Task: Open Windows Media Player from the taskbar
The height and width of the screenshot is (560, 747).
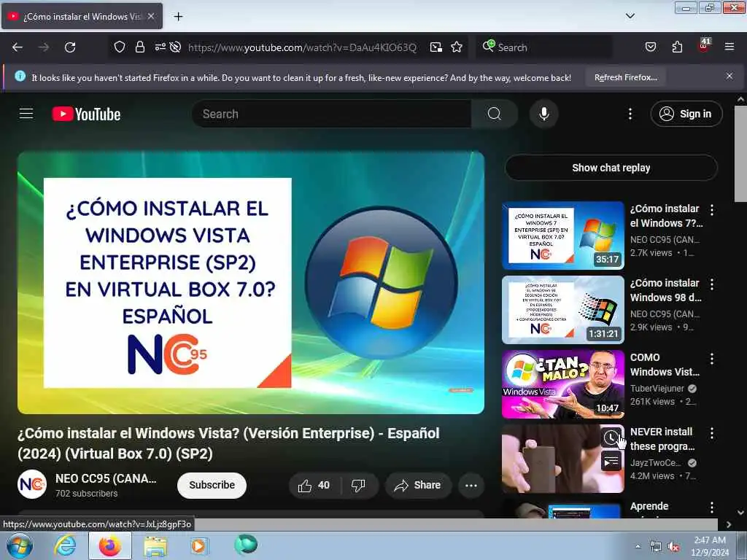Action: [x=198, y=545]
